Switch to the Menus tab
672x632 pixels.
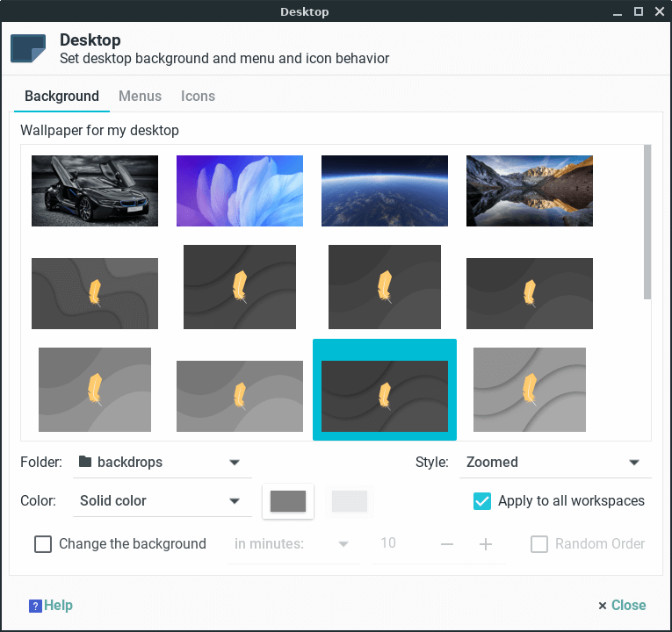coord(140,97)
